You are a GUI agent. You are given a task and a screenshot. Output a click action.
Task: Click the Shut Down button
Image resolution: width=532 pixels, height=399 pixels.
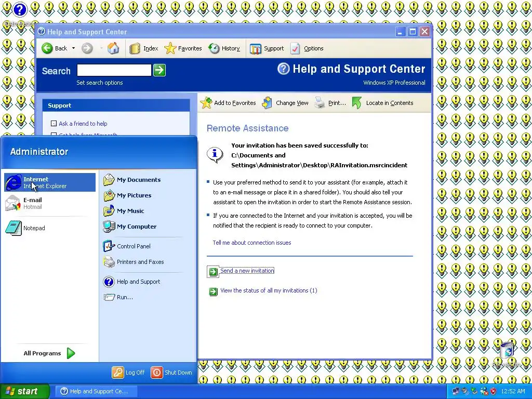(x=171, y=373)
